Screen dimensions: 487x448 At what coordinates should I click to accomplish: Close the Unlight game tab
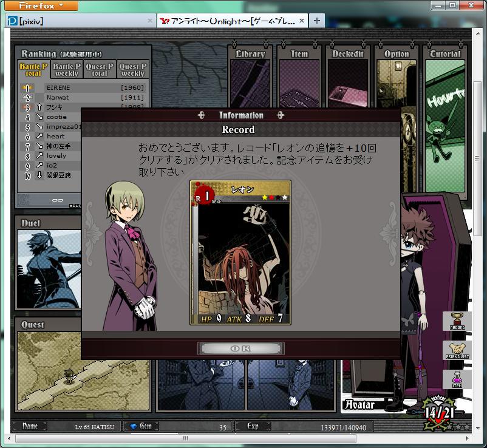302,21
